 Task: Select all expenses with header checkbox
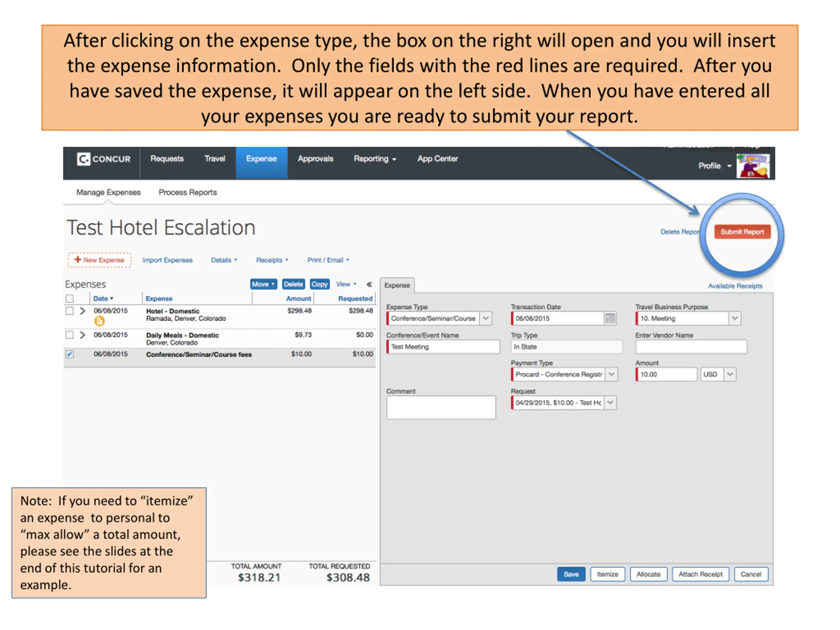coord(70,299)
